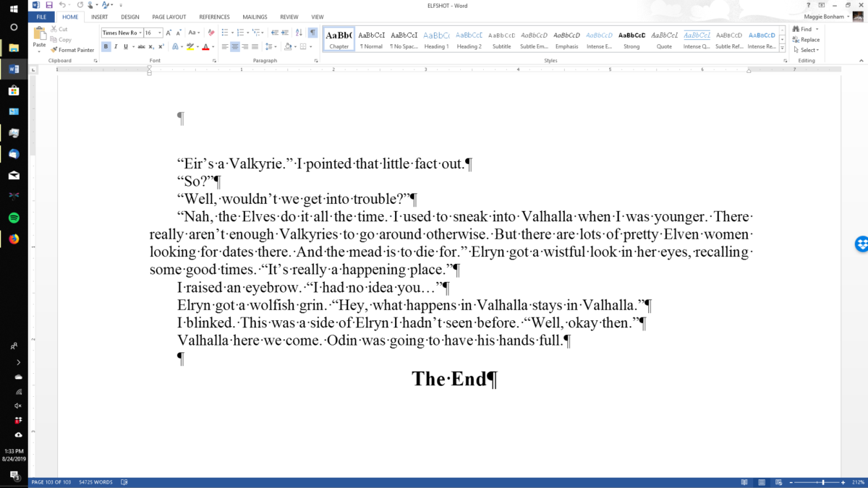This screenshot has width=868, height=488.
Task: Toggle Italic formatting
Action: tap(116, 47)
